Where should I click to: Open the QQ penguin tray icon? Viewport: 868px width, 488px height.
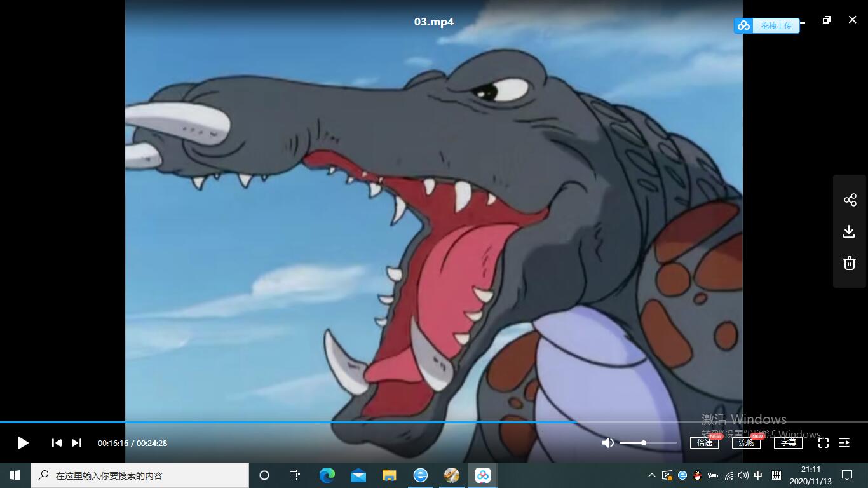click(x=697, y=475)
